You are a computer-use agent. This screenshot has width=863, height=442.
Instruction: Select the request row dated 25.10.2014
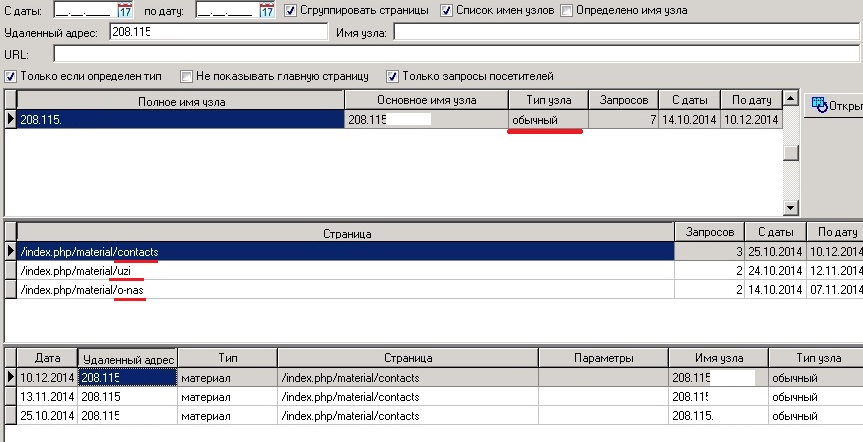coord(434,416)
